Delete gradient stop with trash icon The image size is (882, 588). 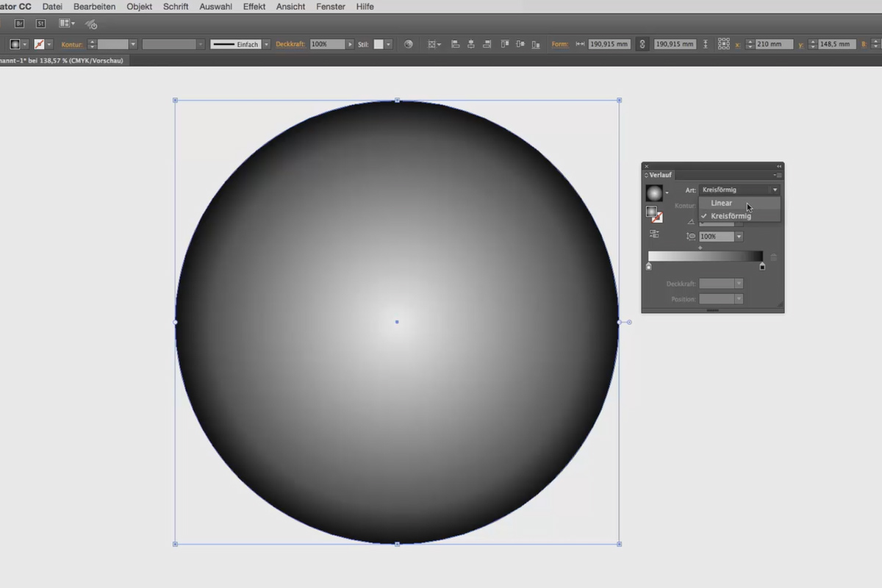(x=773, y=257)
